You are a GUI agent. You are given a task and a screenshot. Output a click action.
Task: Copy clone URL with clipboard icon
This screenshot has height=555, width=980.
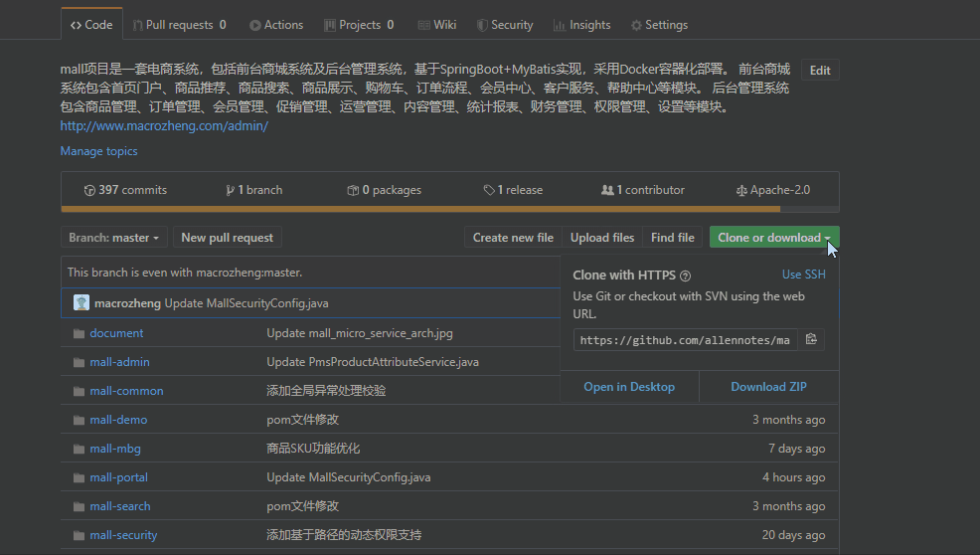click(x=811, y=339)
